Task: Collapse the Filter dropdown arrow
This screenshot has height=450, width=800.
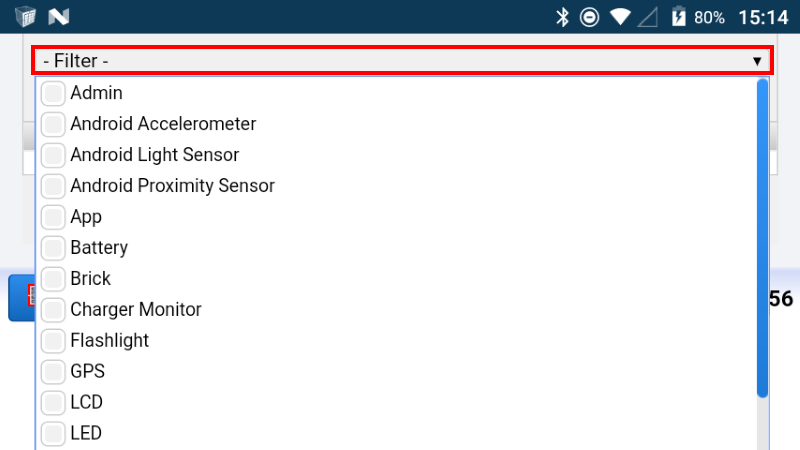Action: (757, 61)
